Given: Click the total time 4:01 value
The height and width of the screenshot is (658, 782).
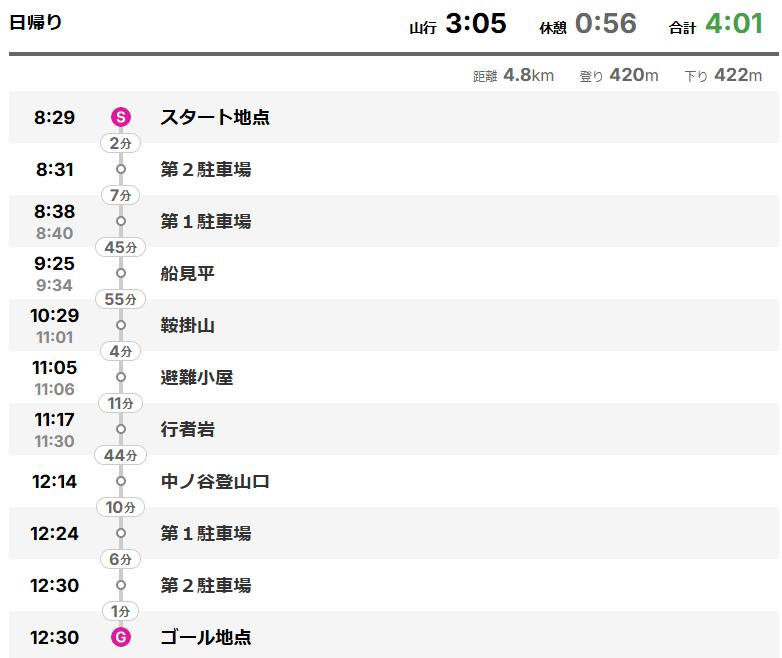Looking at the screenshot, I should (734, 23).
